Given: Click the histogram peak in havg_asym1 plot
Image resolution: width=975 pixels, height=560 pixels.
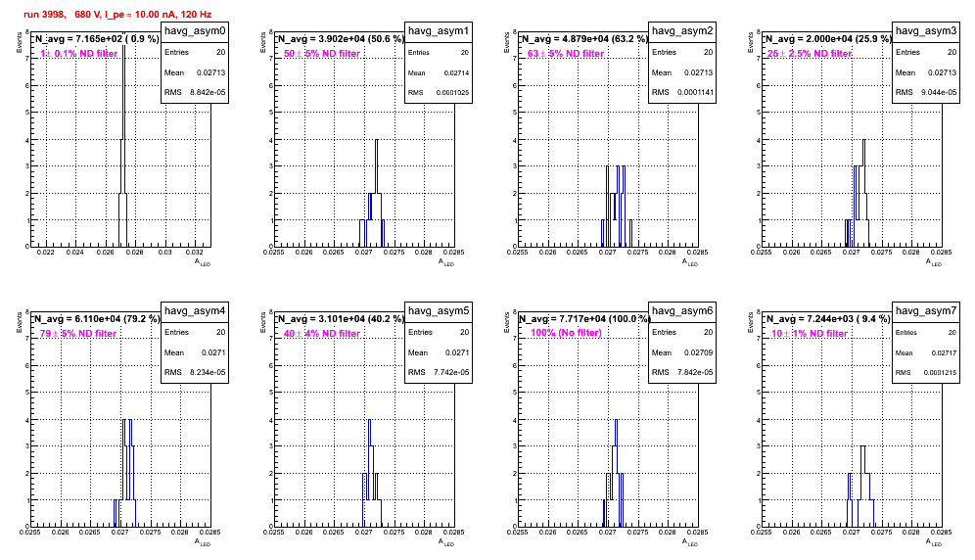Looking at the screenshot, I should point(376,193).
